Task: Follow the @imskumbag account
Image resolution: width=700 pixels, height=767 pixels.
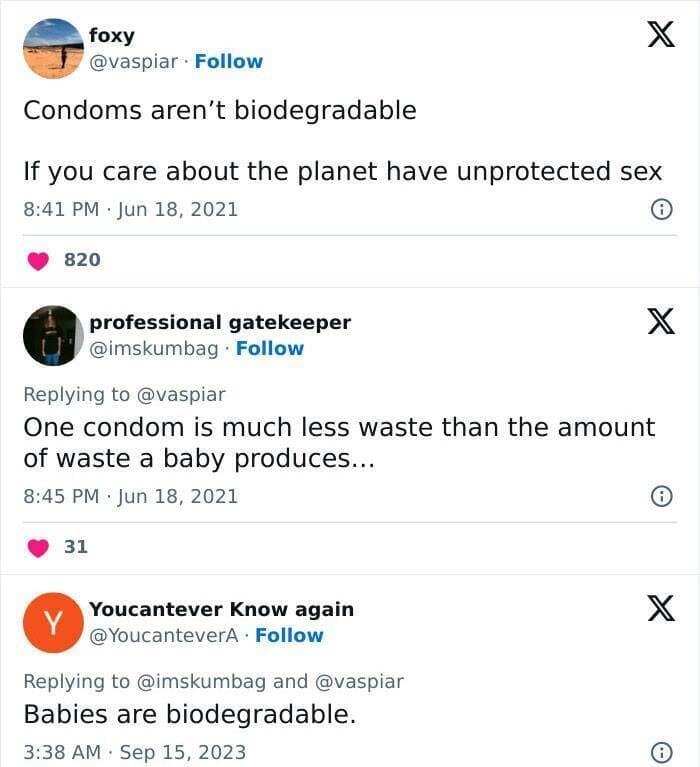Action: [270, 348]
